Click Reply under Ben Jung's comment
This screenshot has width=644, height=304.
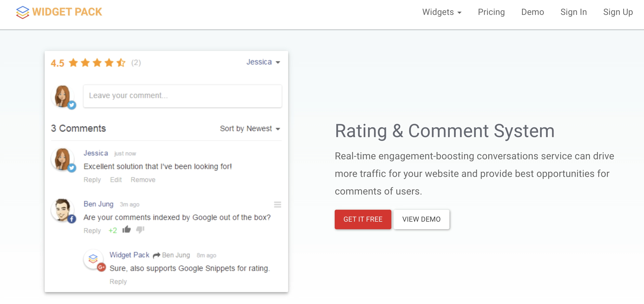[x=92, y=231]
